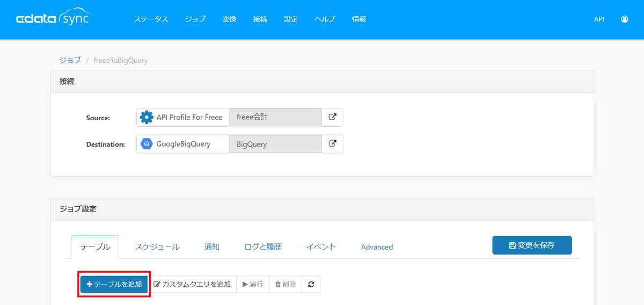Click the 実行 run button
The image size is (644, 305).
click(253, 284)
